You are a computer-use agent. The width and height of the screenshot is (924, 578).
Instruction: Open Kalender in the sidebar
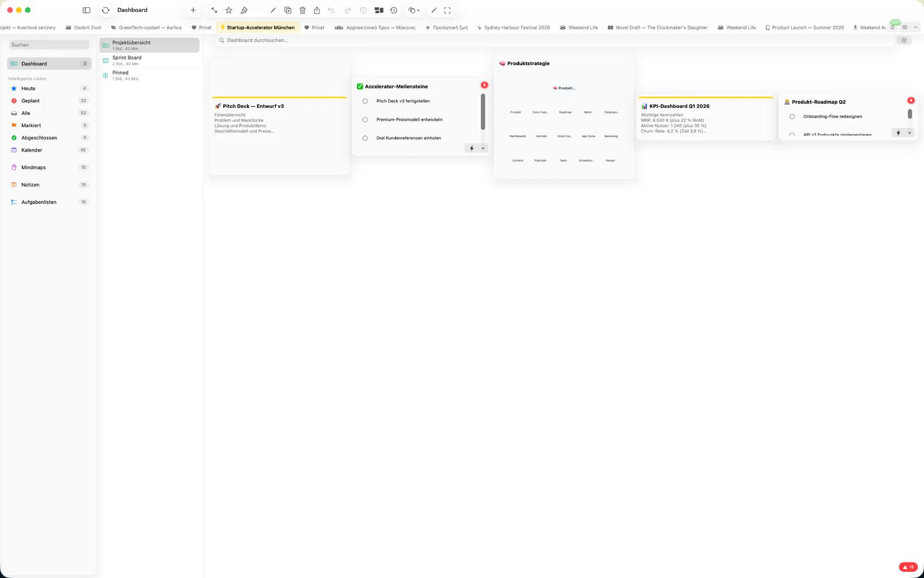click(49, 150)
